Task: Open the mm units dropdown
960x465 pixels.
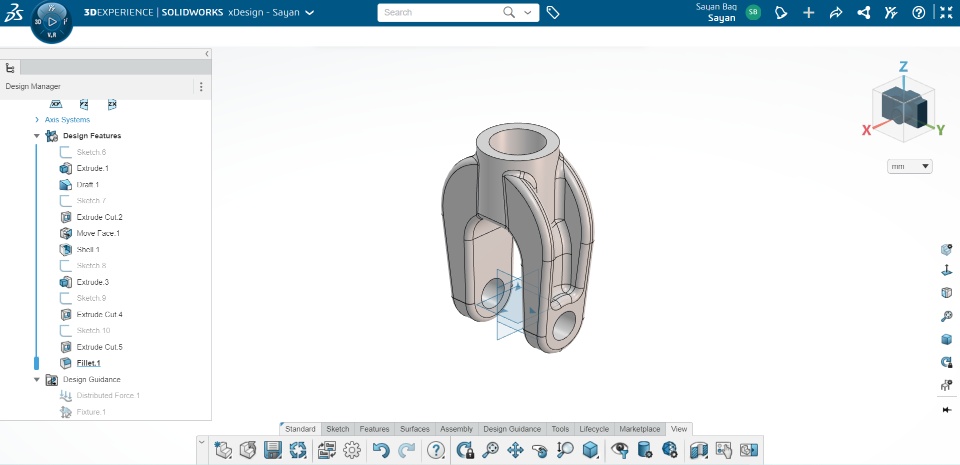Action: click(909, 166)
